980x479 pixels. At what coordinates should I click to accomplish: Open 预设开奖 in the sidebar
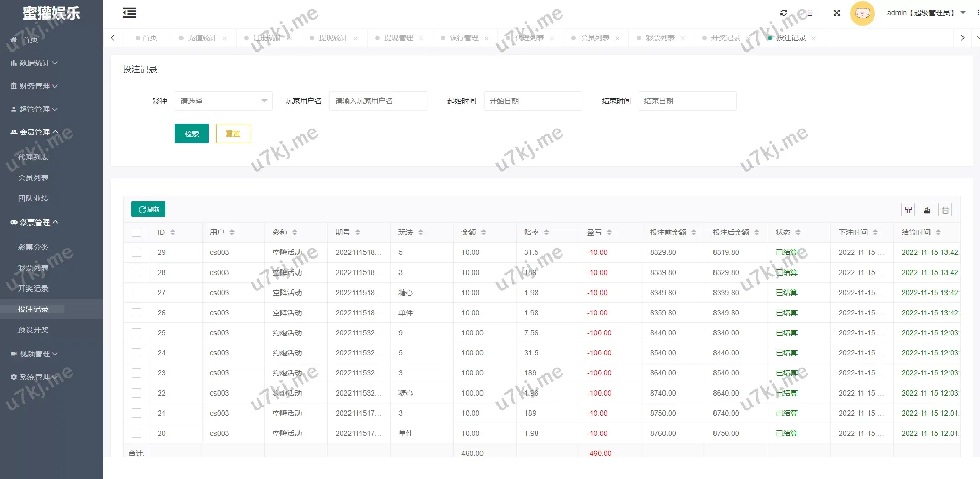pos(33,330)
